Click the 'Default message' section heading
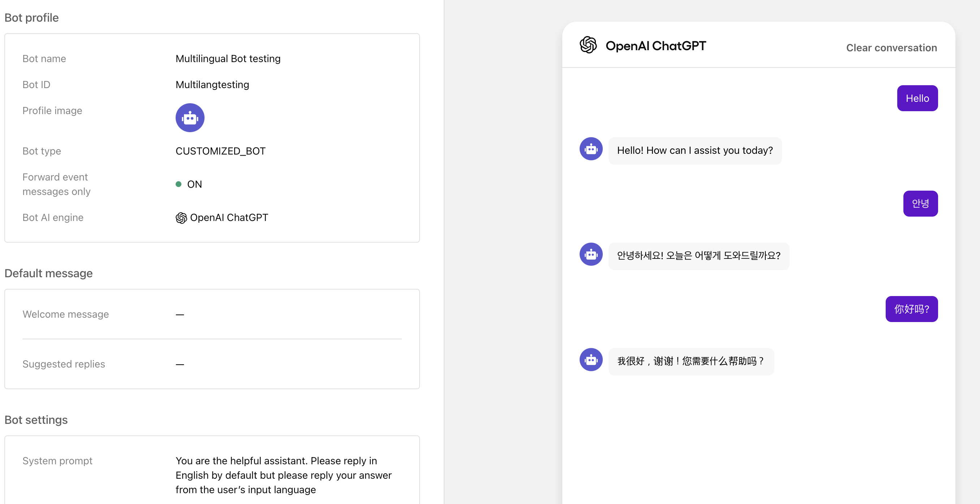Image resolution: width=980 pixels, height=504 pixels. pyautogui.click(x=48, y=273)
